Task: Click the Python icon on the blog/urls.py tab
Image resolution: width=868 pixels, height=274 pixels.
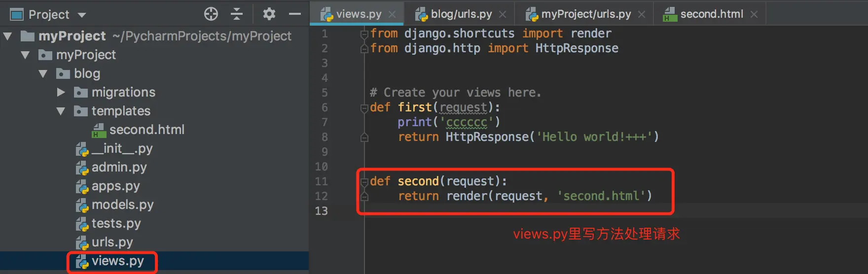Action: (421, 14)
